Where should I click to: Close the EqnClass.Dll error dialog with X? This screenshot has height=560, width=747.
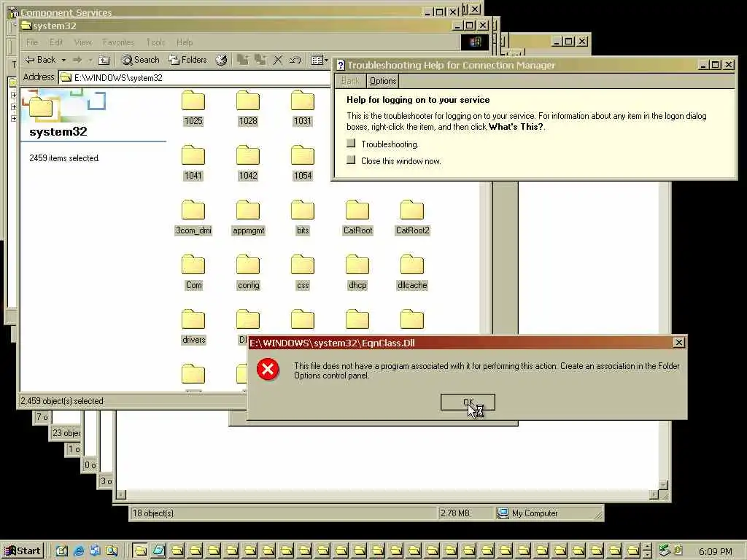coord(679,343)
